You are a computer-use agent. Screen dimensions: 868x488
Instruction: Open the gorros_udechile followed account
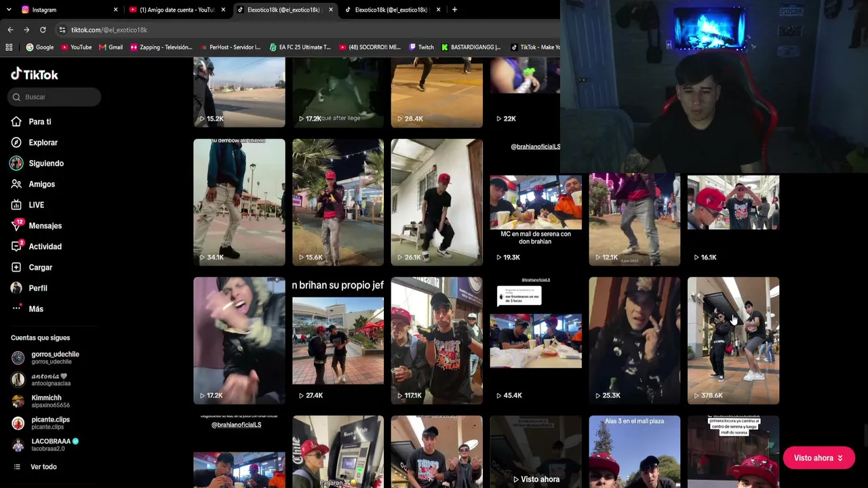(x=47, y=358)
